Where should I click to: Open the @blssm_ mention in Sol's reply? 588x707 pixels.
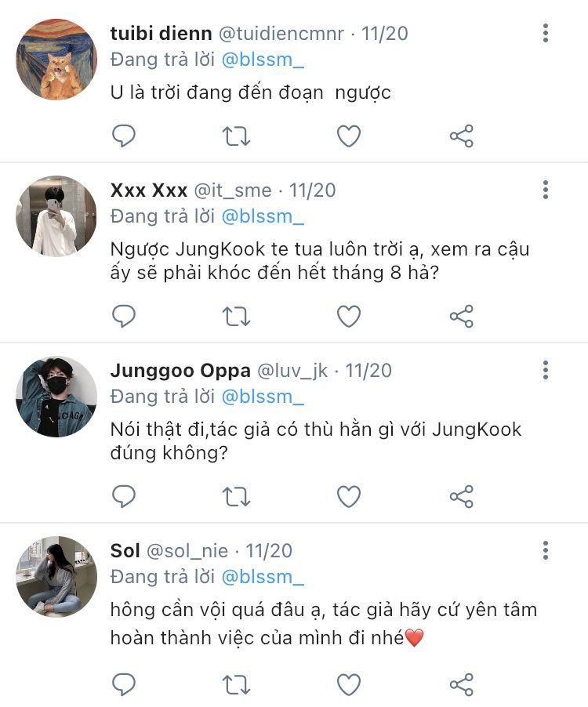pos(263,577)
